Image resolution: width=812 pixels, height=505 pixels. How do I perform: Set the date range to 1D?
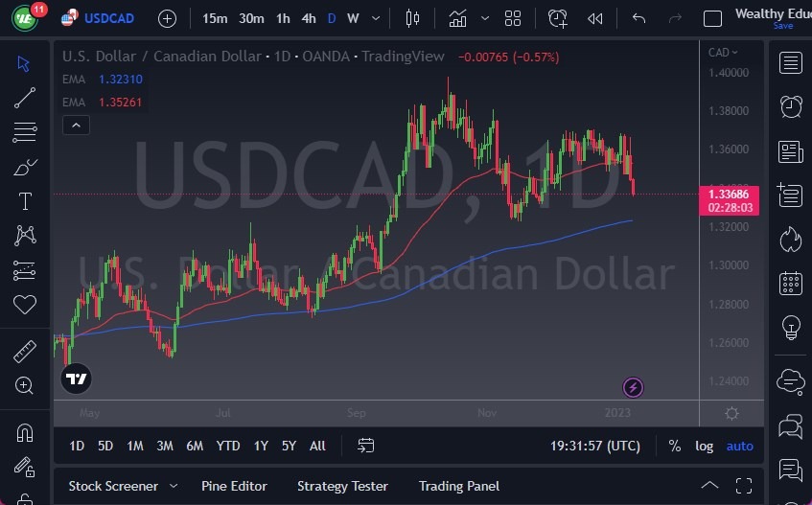click(x=77, y=446)
